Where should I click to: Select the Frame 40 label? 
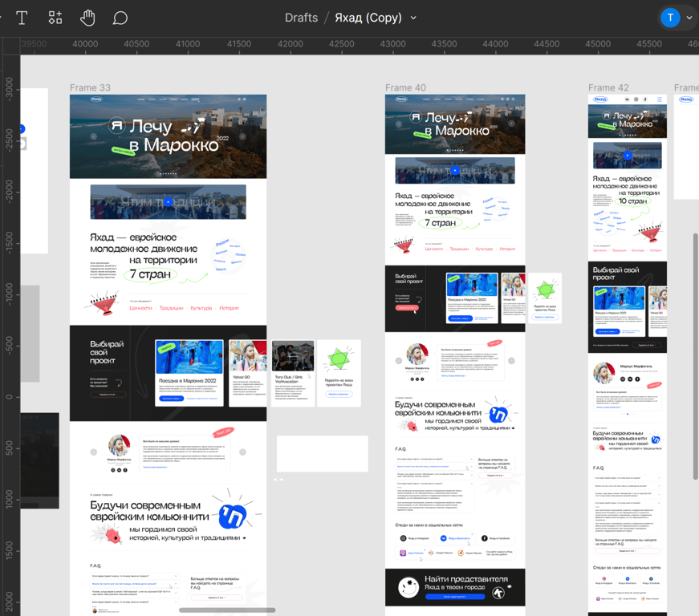405,87
